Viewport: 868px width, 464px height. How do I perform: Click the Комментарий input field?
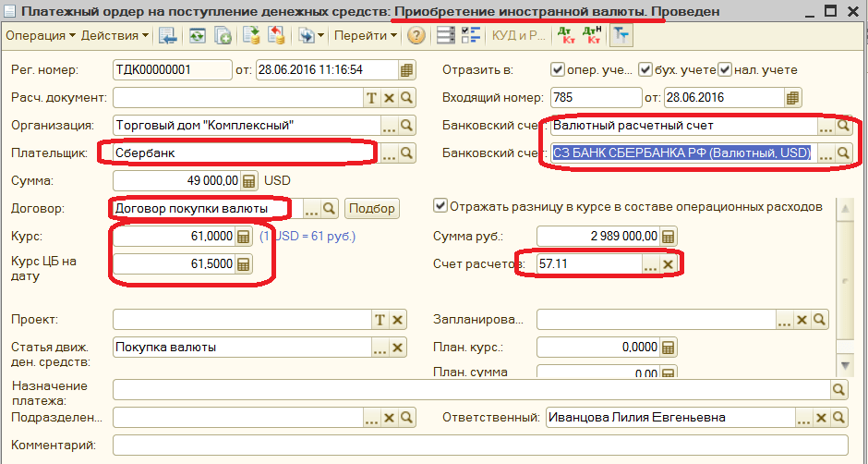pyautogui.click(x=480, y=446)
